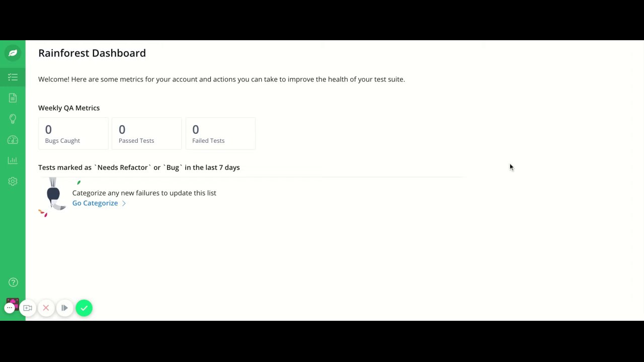Click the red X reject button
The width and height of the screenshot is (644, 362).
click(46, 308)
